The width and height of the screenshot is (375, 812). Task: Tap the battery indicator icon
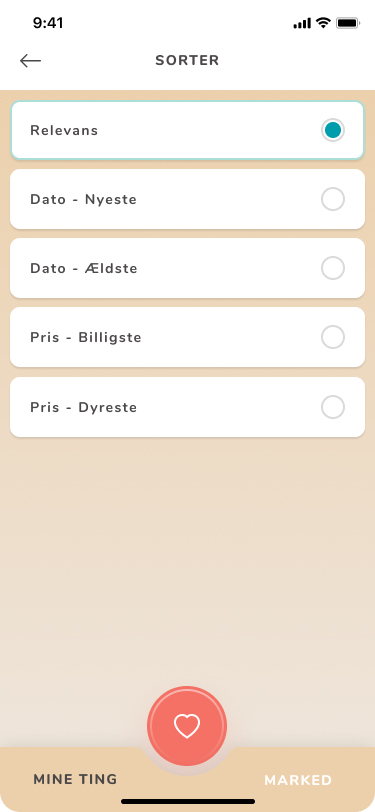pyautogui.click(x=348, y=23)
